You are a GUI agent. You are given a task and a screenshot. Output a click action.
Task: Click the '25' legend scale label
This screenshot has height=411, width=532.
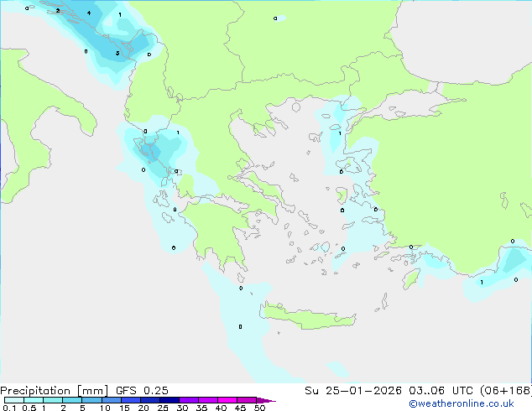pyautogui.click(x=163, y=408)
